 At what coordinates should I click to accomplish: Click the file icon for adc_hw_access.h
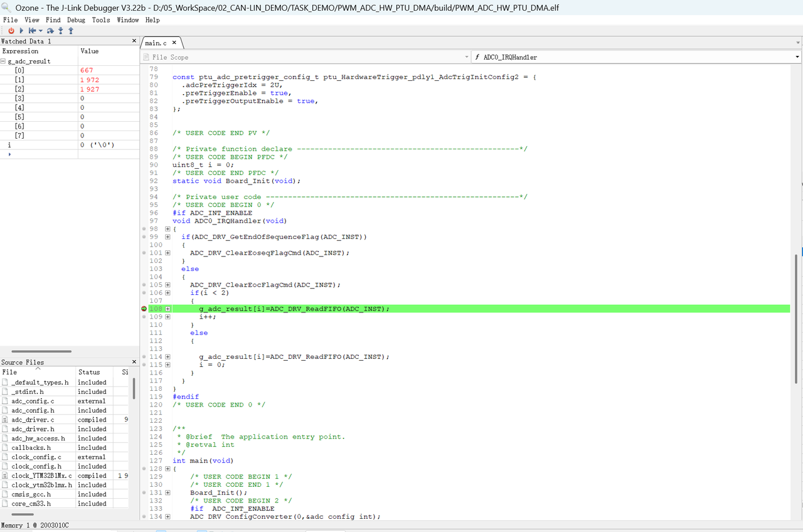[x=5, y=439]
